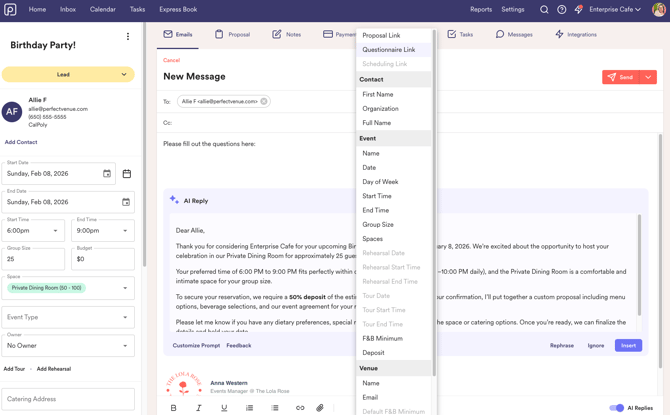Open End Date calendar picker icon
The image size is (670, 415).
tap(126, 202)
